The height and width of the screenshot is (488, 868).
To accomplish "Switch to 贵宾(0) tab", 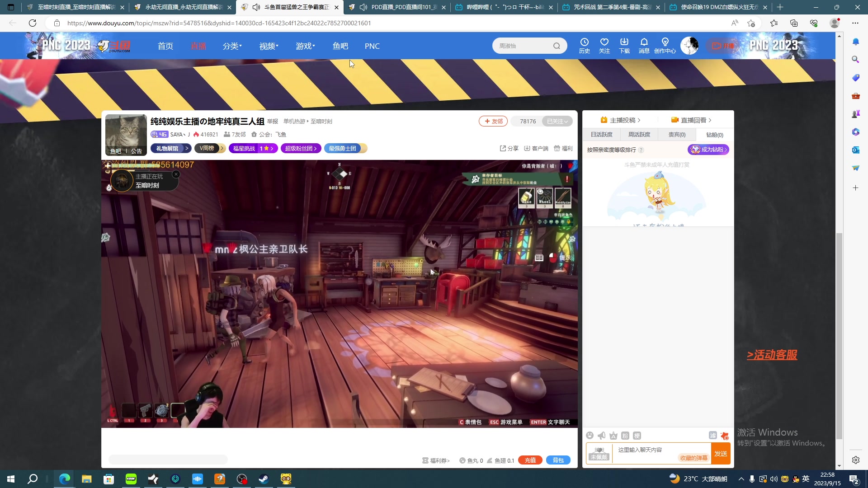I will pos(677,135).
